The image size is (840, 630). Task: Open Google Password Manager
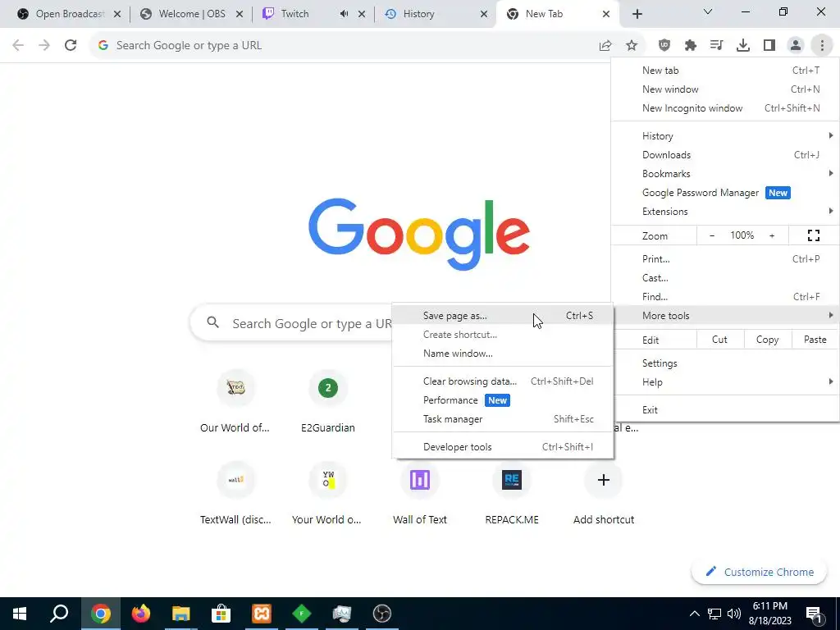tap(725, 193)
